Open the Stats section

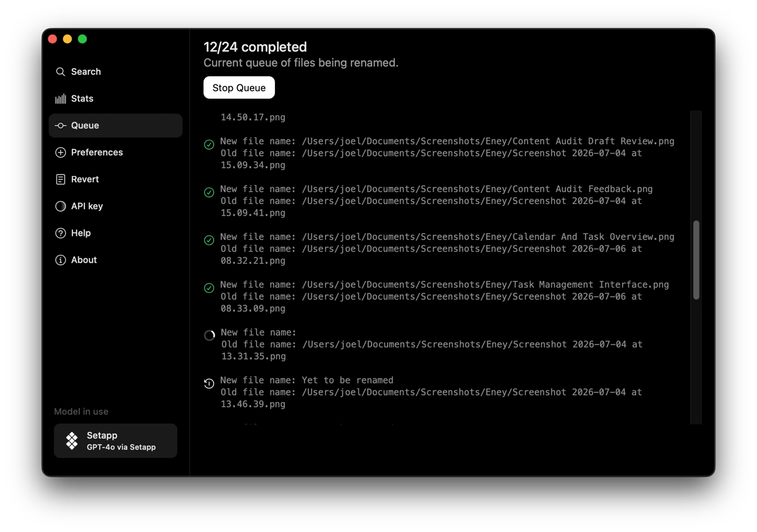(115, 99)
